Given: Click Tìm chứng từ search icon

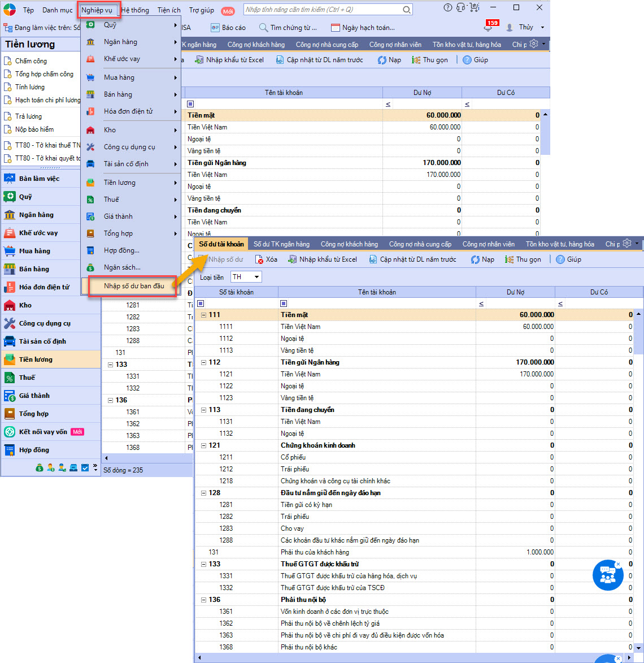Looking at the screenshot, I should pyautogui.click(x=263, y=28).
